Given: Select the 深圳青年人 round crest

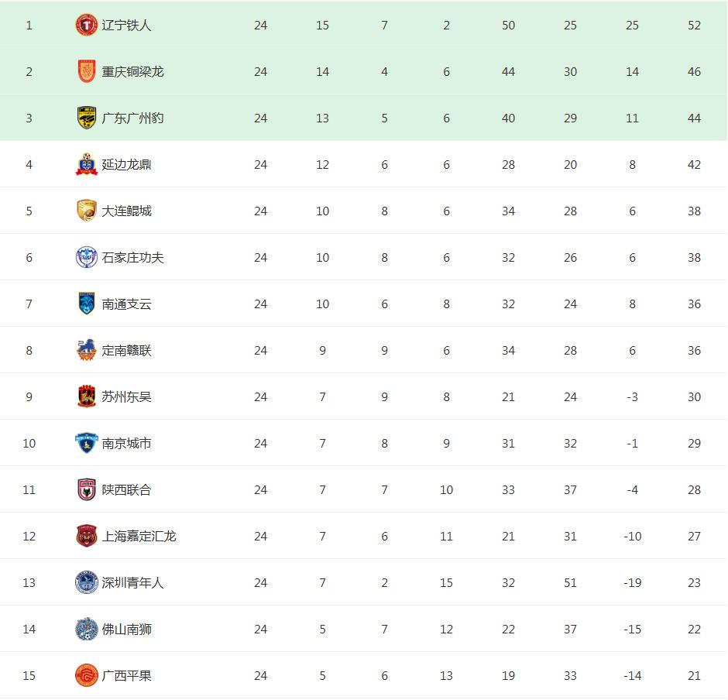Looking at the screenshot, I should click(87, 583).
